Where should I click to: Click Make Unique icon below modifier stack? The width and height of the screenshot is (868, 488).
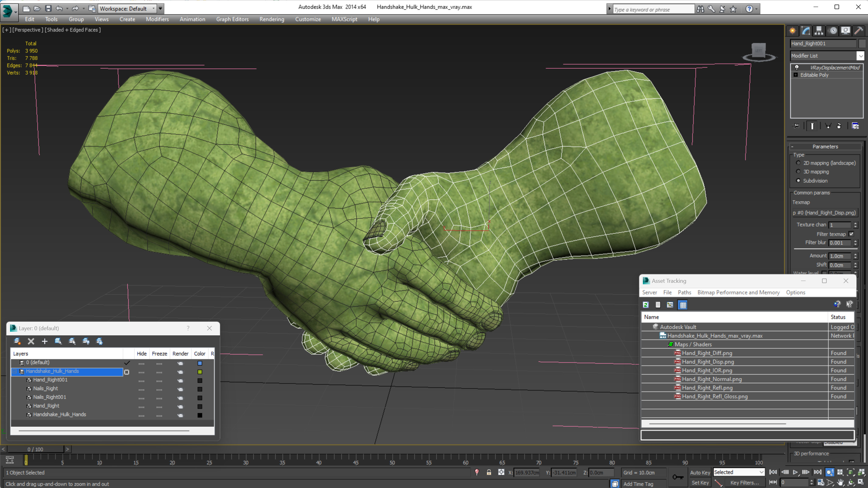828,126
